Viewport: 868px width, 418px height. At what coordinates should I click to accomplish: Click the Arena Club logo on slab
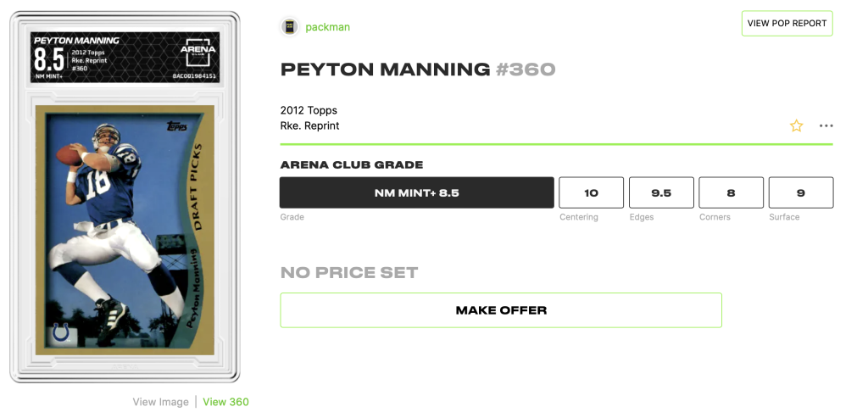[x=198, y=52]
